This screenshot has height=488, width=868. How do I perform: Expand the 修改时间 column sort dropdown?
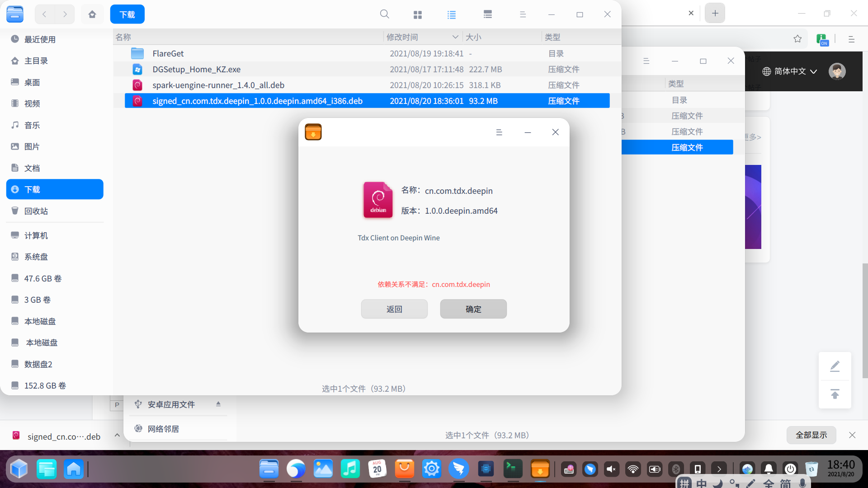pyautogui.click(x=455, y=37)
